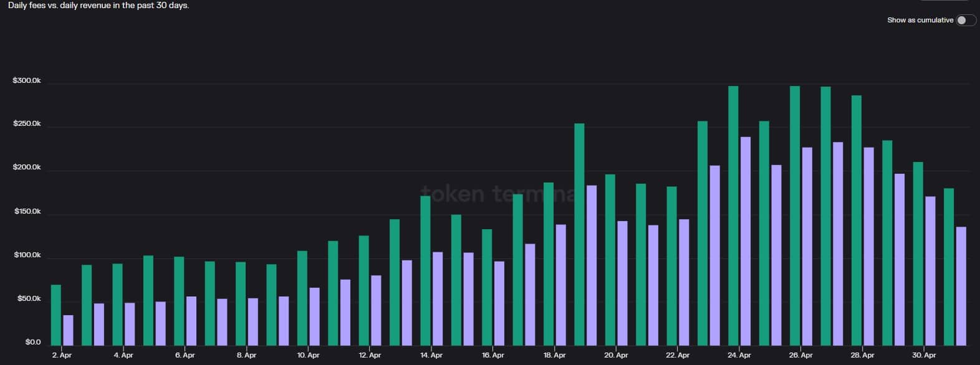Select the green bar for 24. Apr

coord(733,216)
